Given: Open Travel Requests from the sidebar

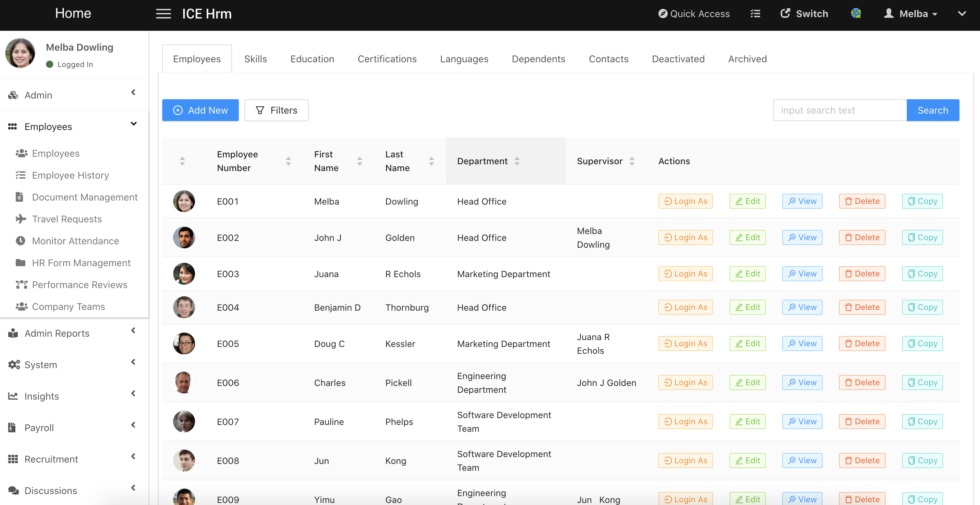Looking at the screenshot, I should point(67,219).
